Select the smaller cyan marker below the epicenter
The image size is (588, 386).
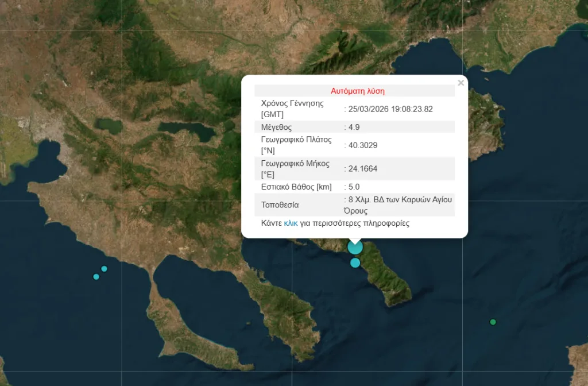[355, 263]
